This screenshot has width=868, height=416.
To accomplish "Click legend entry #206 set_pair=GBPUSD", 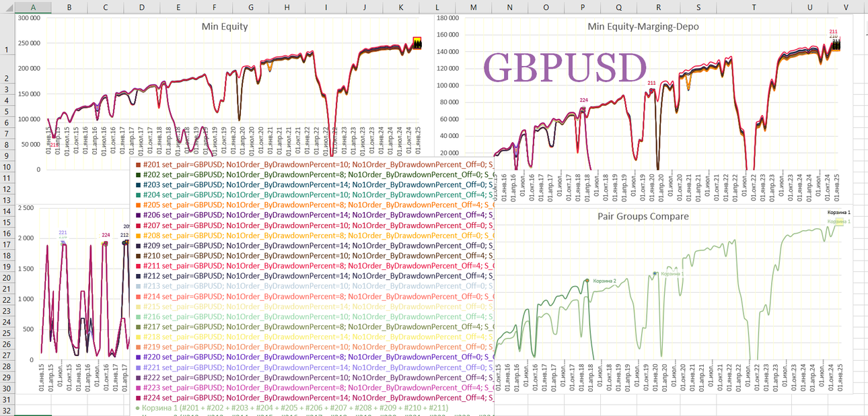I will pos(316,215).
